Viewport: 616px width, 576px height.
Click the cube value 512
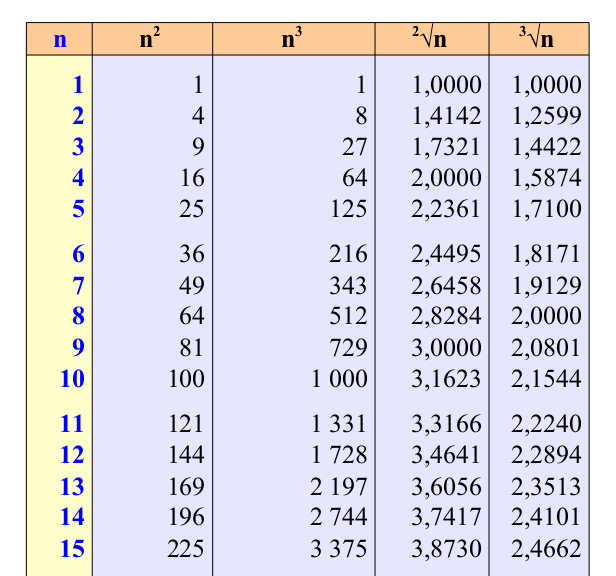coord(348,316)
